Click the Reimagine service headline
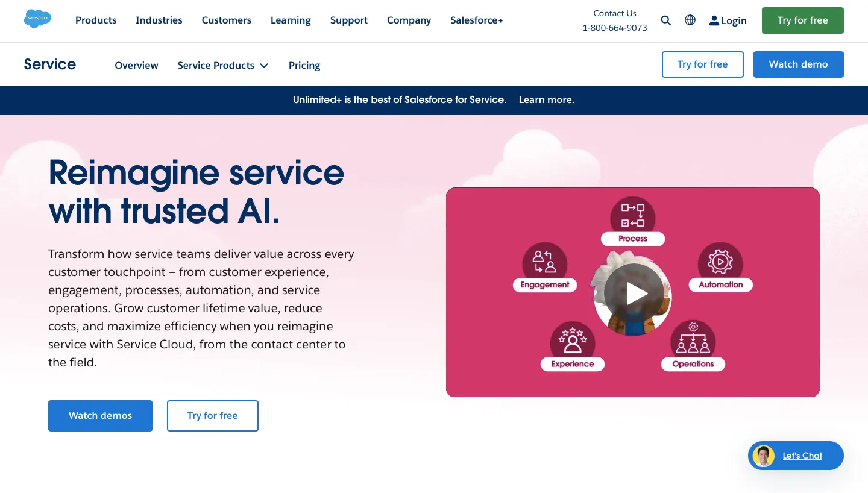 click(197, 192)
